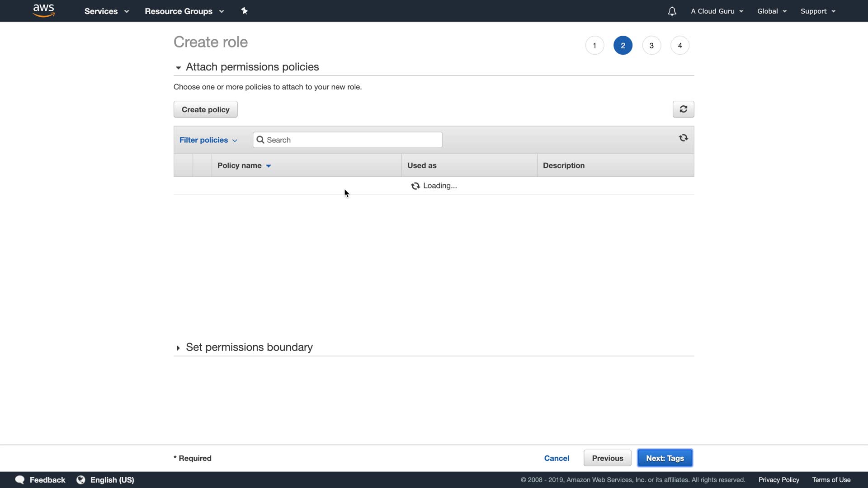The width and height of the screenshot is (868, 488).
Task: Go to step 1 circle
Action: pos(594,46)
